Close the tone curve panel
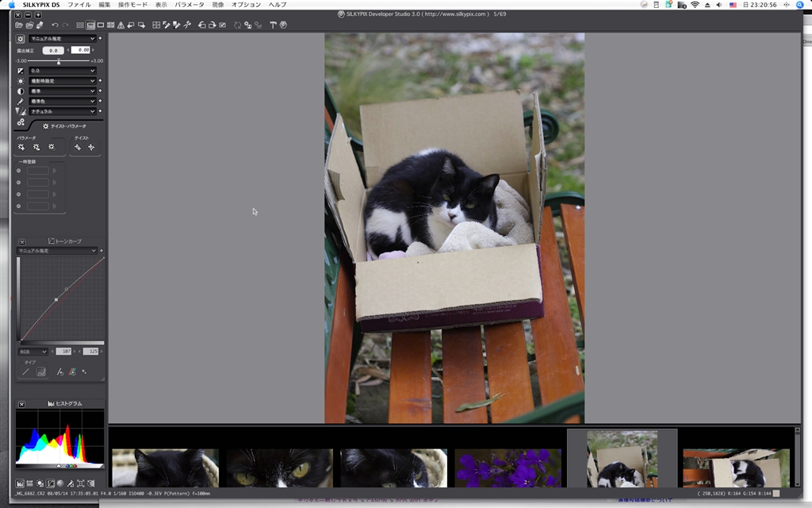This screenshot has width=812, height=508. point(22,241)
